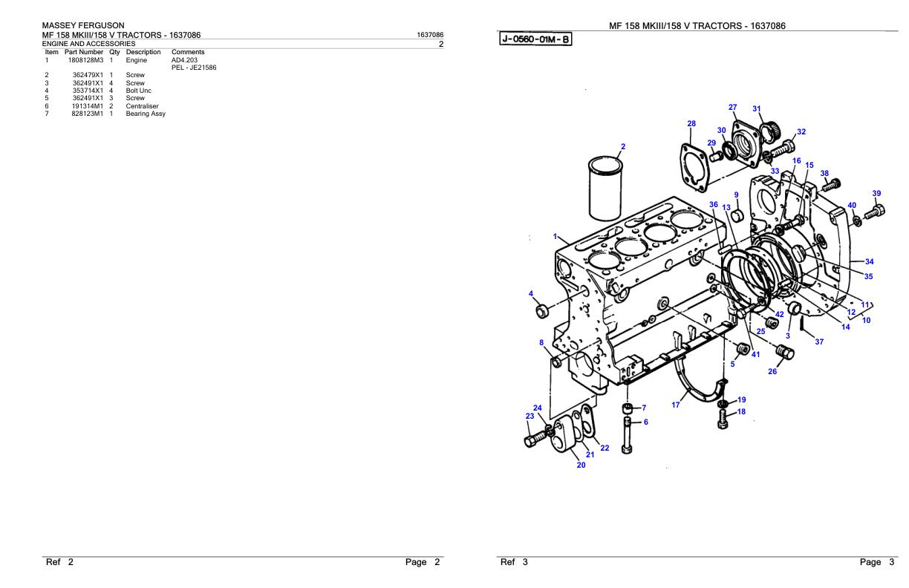Click callout 27 above the housing
Image resolution: width=909 pixels, height=588 pixels.
tap(733, 108)
